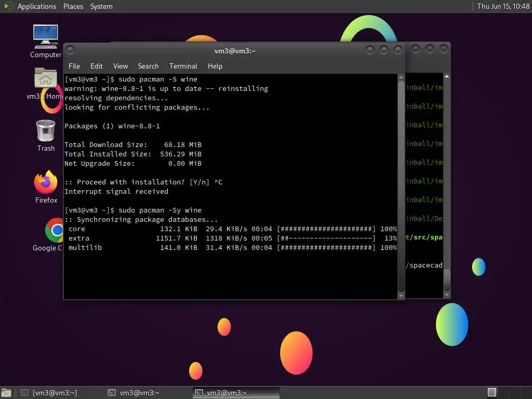Open the Places menu
Viewport: 532px width, 399px height.
point(73,6)
